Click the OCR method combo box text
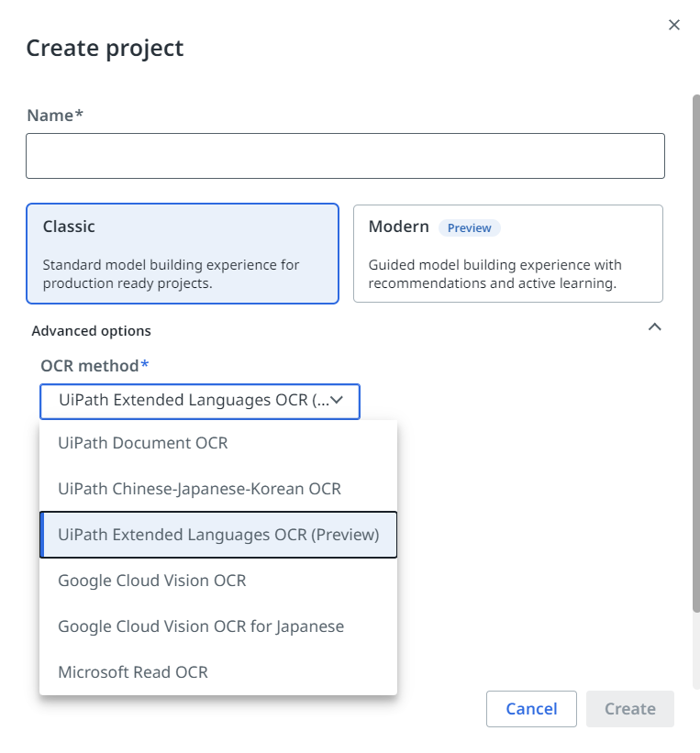This screenshot has width=700, height=753. click(x=191, y=400)
